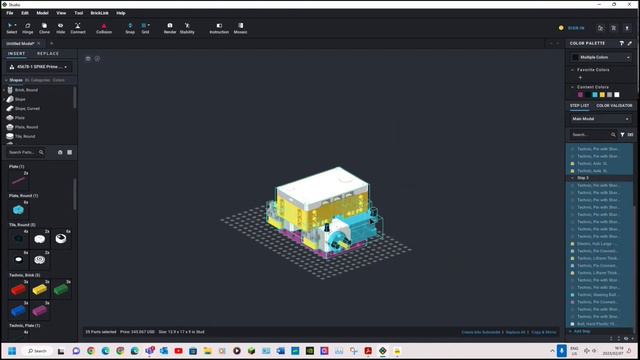Screen dimensions: 640x360
Task: Open the Tool menu
Action: tap(79, 13)
